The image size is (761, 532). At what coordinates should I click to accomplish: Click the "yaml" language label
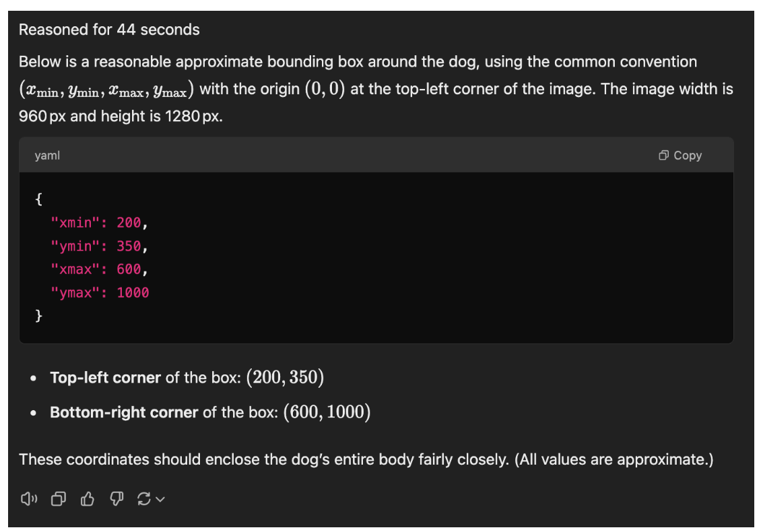(x=47, y=156)
